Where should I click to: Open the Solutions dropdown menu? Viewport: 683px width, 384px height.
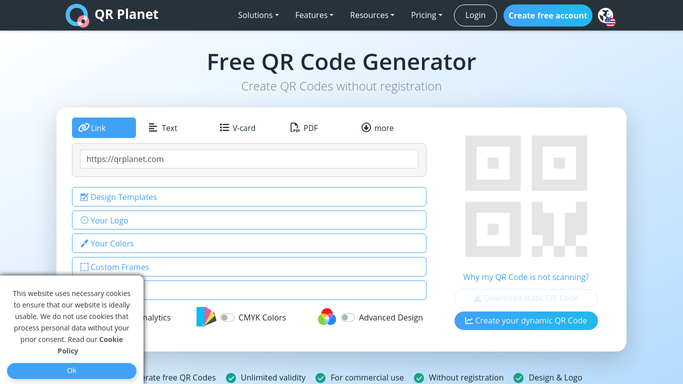[258, 15]
